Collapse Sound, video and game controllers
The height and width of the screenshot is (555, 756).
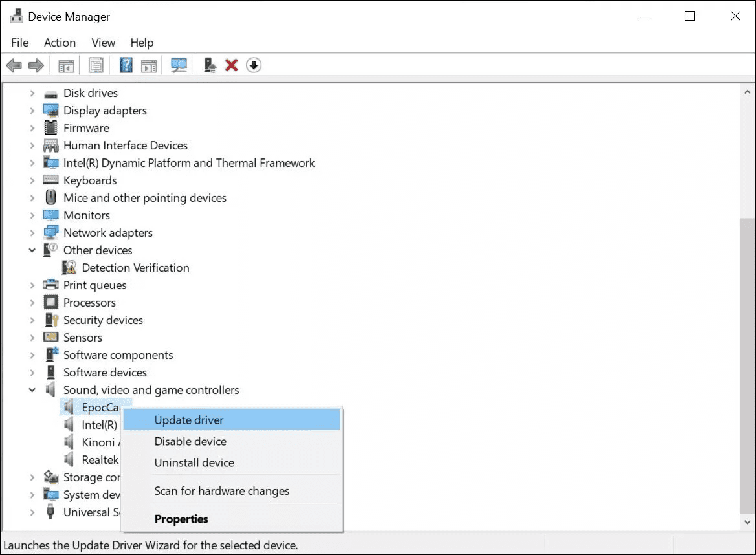(x=32, y=390)
